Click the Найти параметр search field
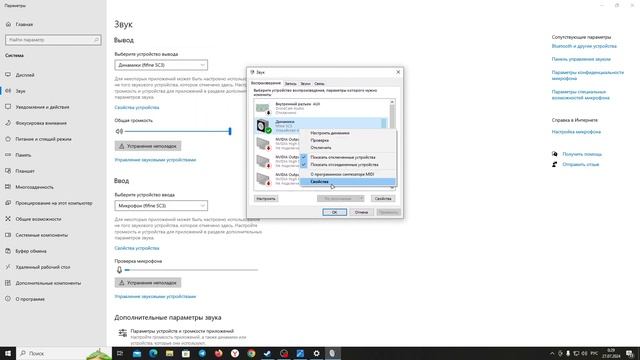Screen dimensions: 640x360 tap(53, 40)
